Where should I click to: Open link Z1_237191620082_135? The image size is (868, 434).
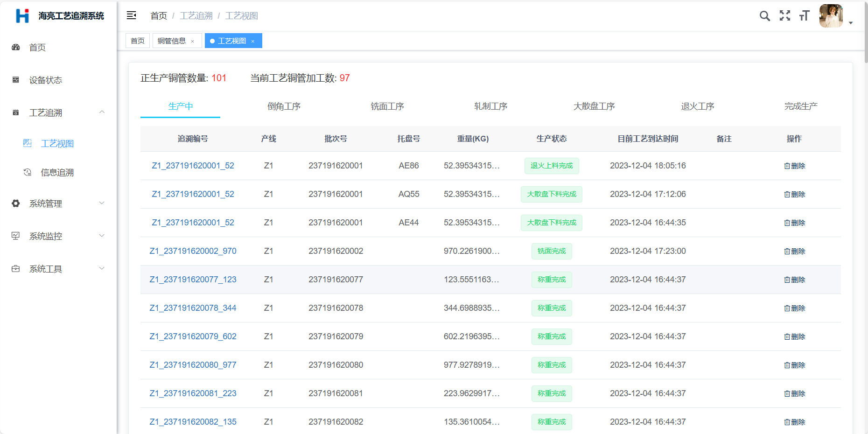tap(193, 422)
